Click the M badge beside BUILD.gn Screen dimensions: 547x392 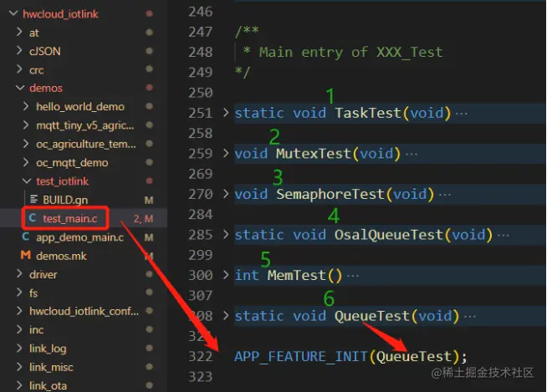[x=149, y=200]
